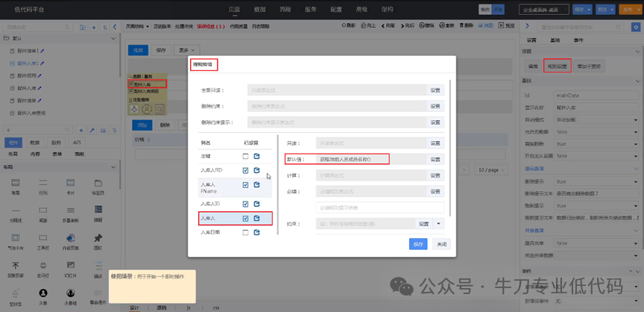Select the 内嵌页面 component icon
This screenshot has width=644, height=312.
(x=70, y=237)
